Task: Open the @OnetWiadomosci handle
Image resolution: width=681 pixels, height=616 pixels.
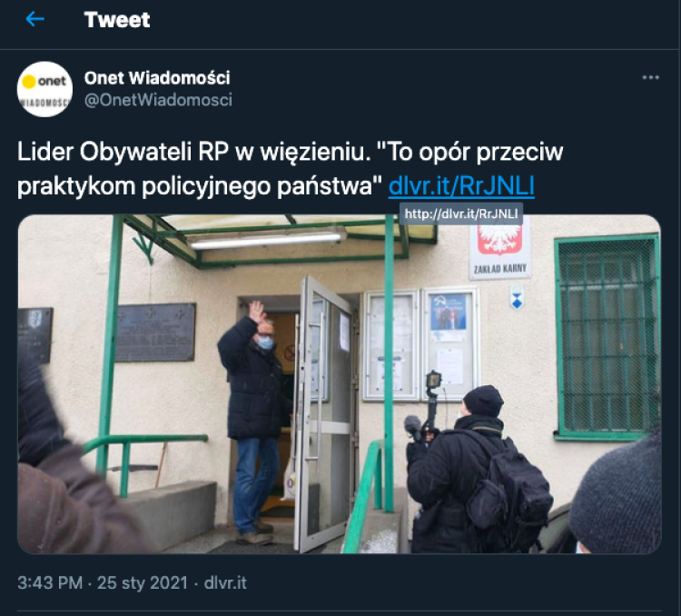Action: (158, 100)
